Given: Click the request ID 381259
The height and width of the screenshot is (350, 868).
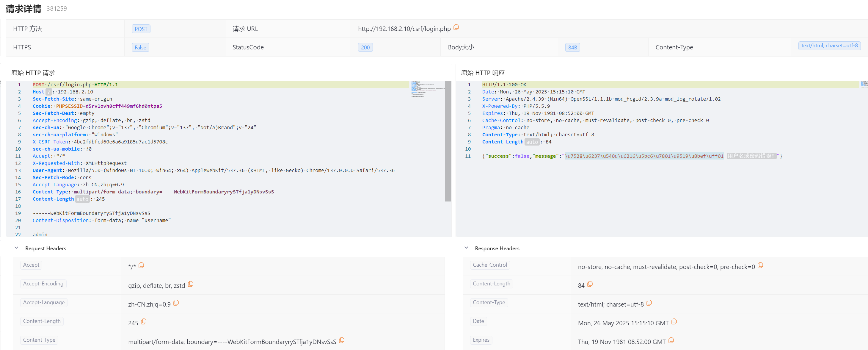Looking at the screenshot, I should click(x=56, y=8).
